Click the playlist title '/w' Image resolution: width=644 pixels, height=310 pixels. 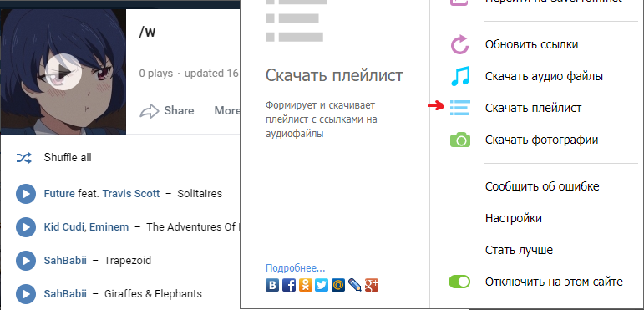click(148, 32)
